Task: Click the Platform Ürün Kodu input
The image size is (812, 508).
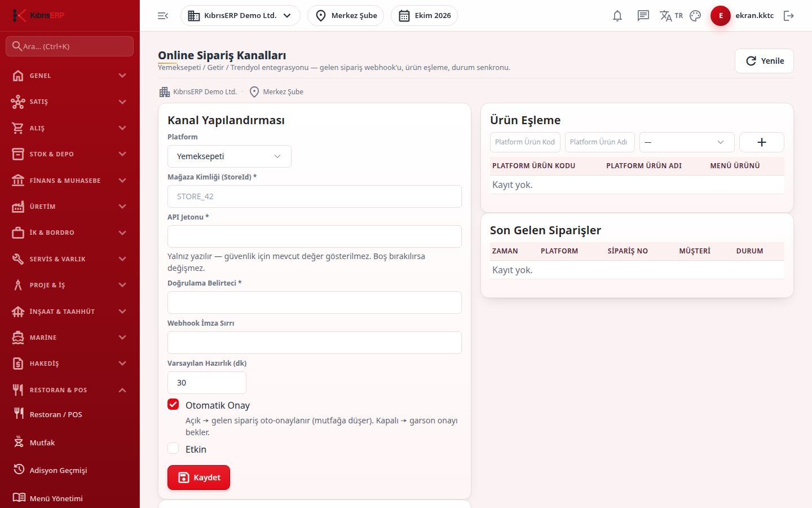Action: click(525, 142)
